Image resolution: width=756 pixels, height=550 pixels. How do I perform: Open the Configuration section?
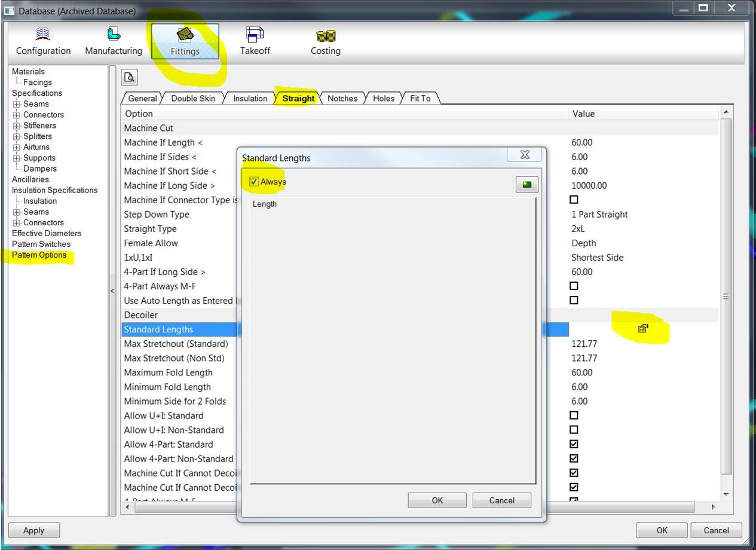(42, 41)
